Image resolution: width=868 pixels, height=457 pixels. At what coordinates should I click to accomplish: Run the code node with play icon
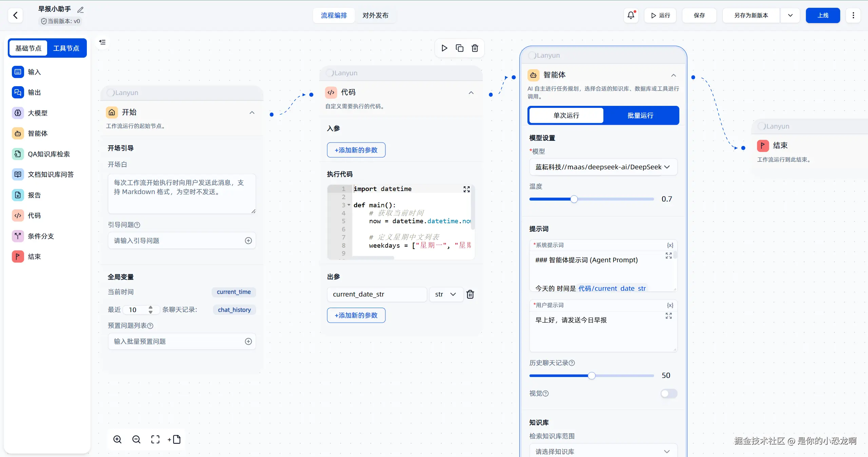pos(444,48)
